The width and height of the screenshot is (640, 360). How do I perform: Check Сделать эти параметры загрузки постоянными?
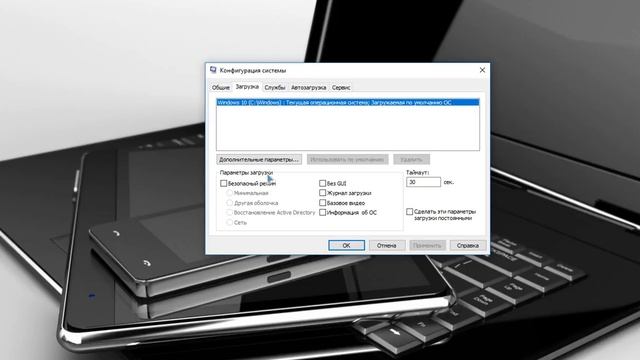tap(409, 212)
